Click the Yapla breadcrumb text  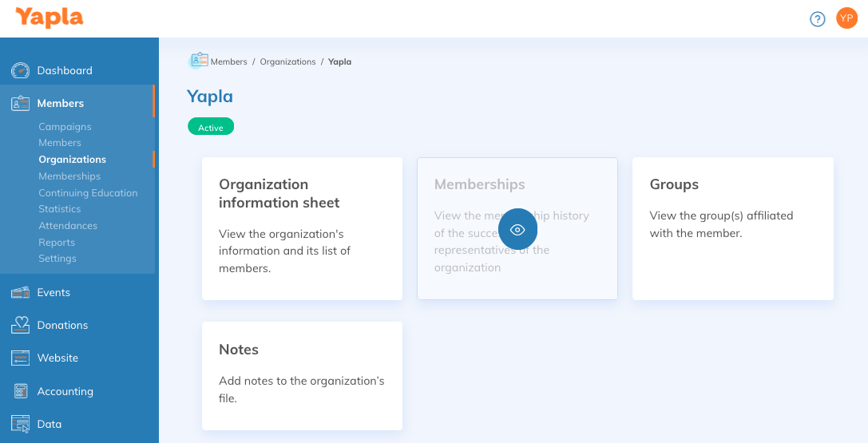[x=339, y=61]
